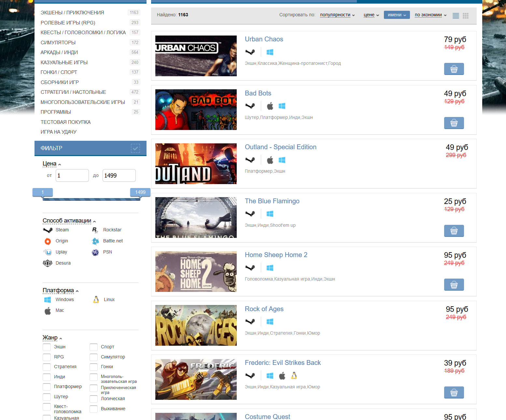Image resolution: width=506 pixels, height=420 pixels.
Task: Filter by Uplay activation icon
Action: click(x=48, y=252)
